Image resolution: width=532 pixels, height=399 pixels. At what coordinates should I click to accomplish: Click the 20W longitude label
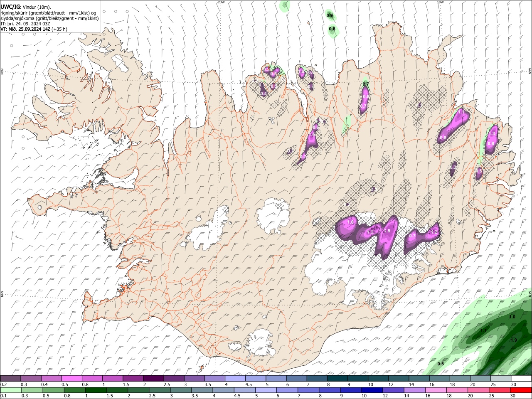pos(221,2)
